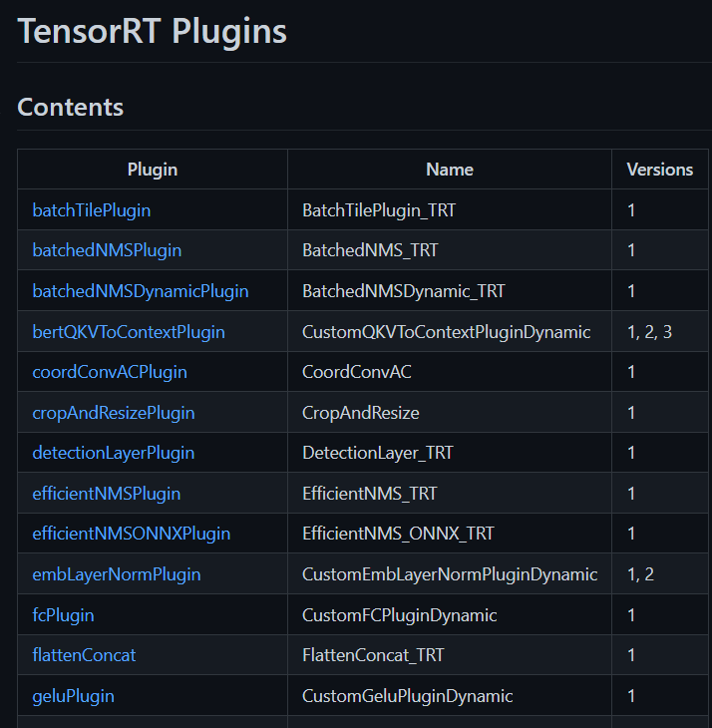
Task: Click the versions value '1, 2'
Action: tap(640, 574)
